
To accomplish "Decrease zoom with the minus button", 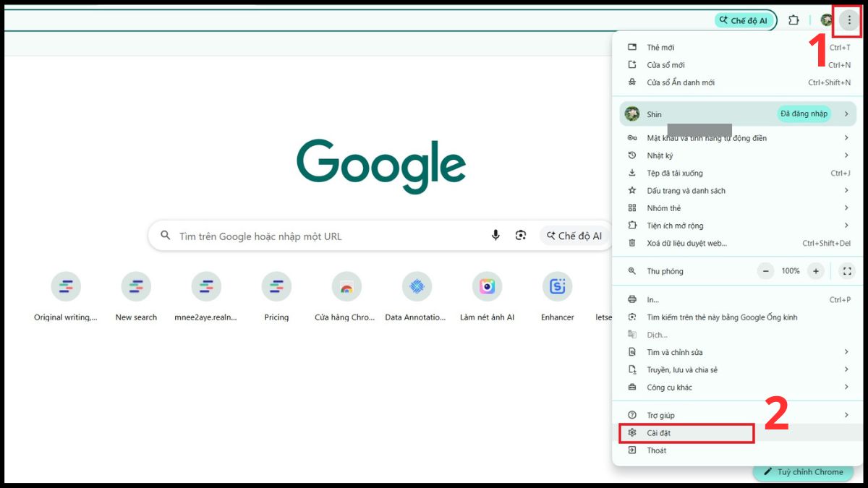I will pyautogui.click(x=765, y=271).
